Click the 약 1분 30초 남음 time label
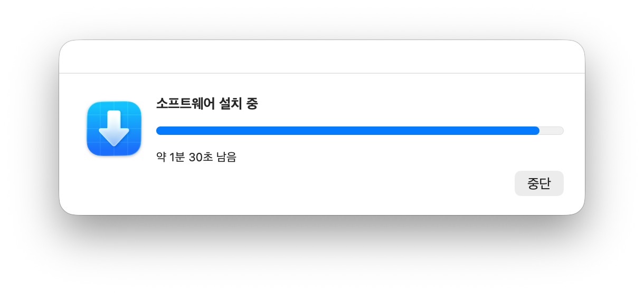 (196, 157)
